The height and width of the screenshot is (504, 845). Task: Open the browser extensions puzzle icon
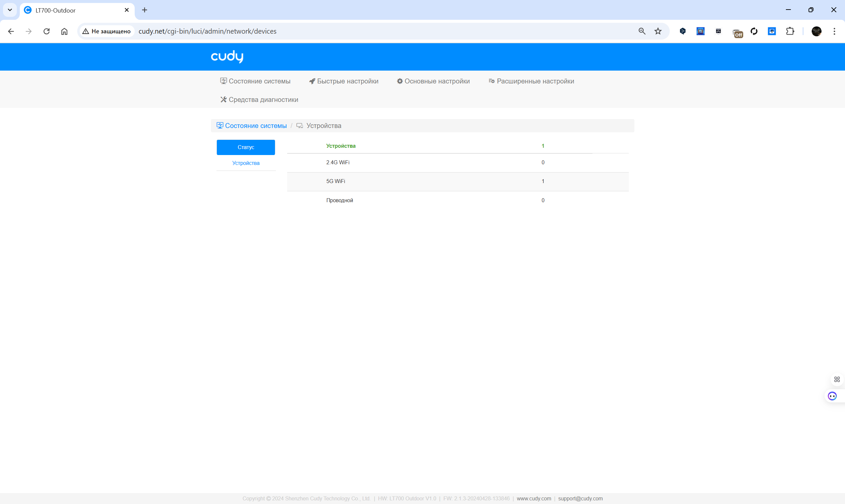coord(790,31)
